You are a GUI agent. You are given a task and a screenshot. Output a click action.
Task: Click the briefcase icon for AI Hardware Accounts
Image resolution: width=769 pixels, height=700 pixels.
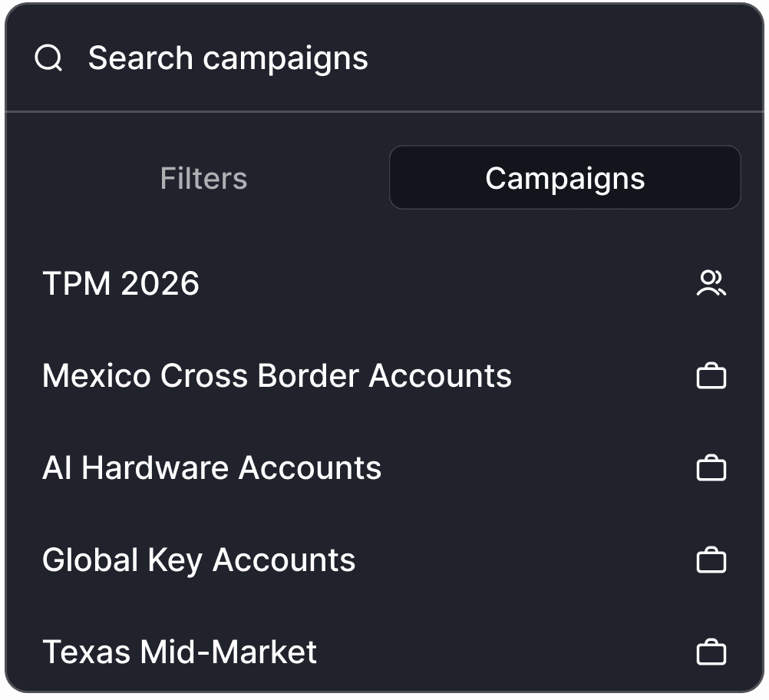(x=711, y=467)
